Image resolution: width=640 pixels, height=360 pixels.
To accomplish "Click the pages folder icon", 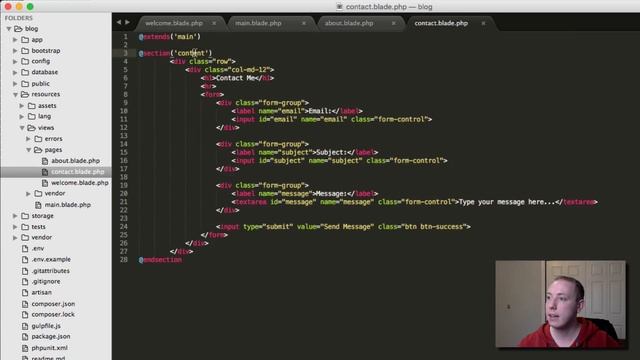I will (38, 149).
